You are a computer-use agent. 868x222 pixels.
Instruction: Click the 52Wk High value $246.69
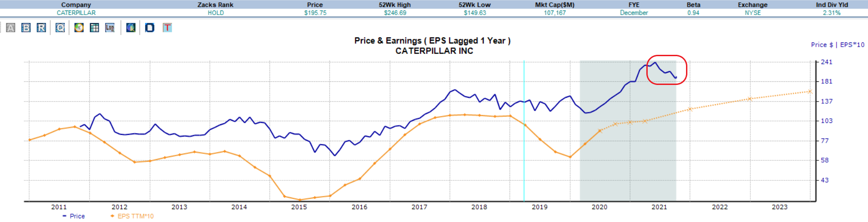(395, 13)
